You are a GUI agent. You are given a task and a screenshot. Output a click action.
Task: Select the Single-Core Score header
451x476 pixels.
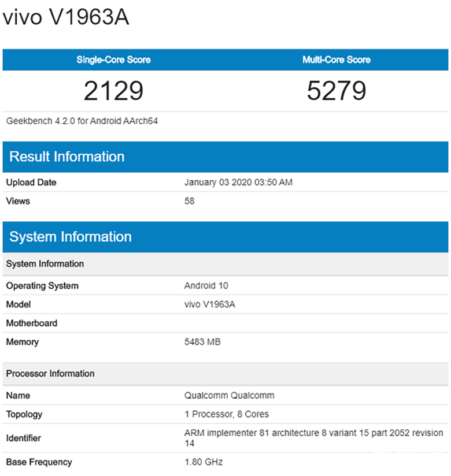tap(113, 59)
